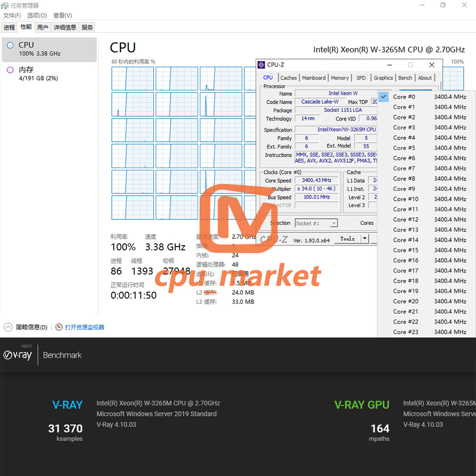Click the V-RAY score 31 370
This screenshot has height=476, width=476.
click(65, 429)
